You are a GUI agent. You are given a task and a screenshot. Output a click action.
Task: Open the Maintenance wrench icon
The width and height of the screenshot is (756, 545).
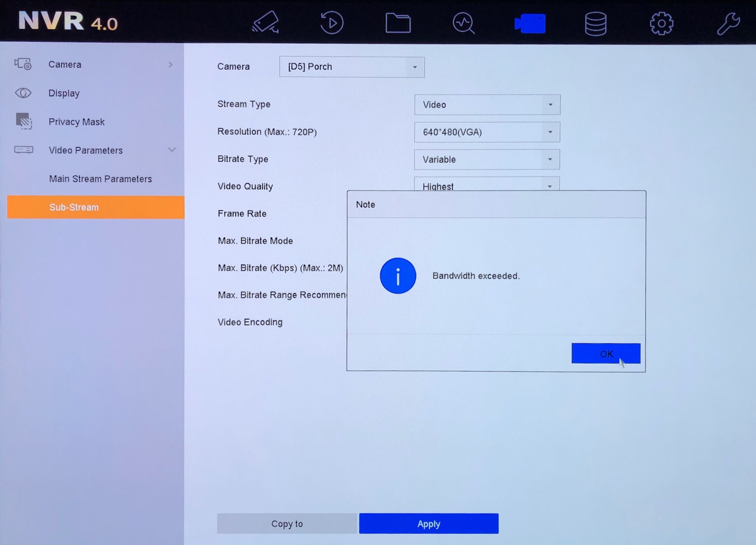click(728, 23)
